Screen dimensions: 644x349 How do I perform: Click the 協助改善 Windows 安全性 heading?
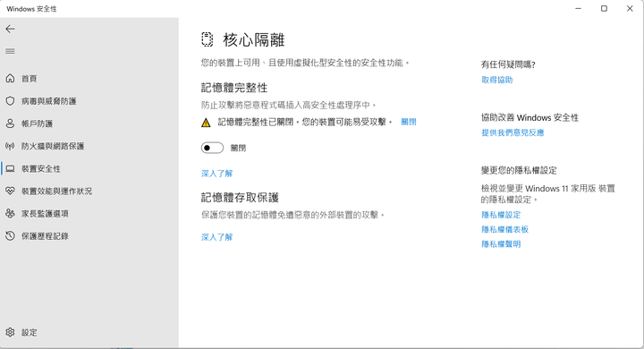pos(530,117)
